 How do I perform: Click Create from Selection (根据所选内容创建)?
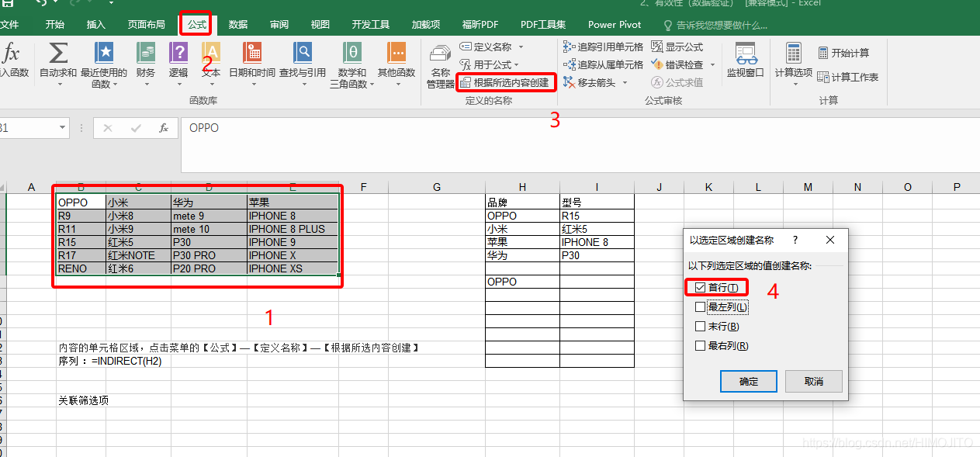point(504,82)
